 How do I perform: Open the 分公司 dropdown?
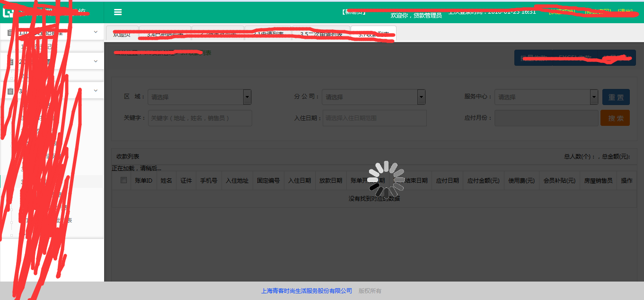[x=374, y=97]
